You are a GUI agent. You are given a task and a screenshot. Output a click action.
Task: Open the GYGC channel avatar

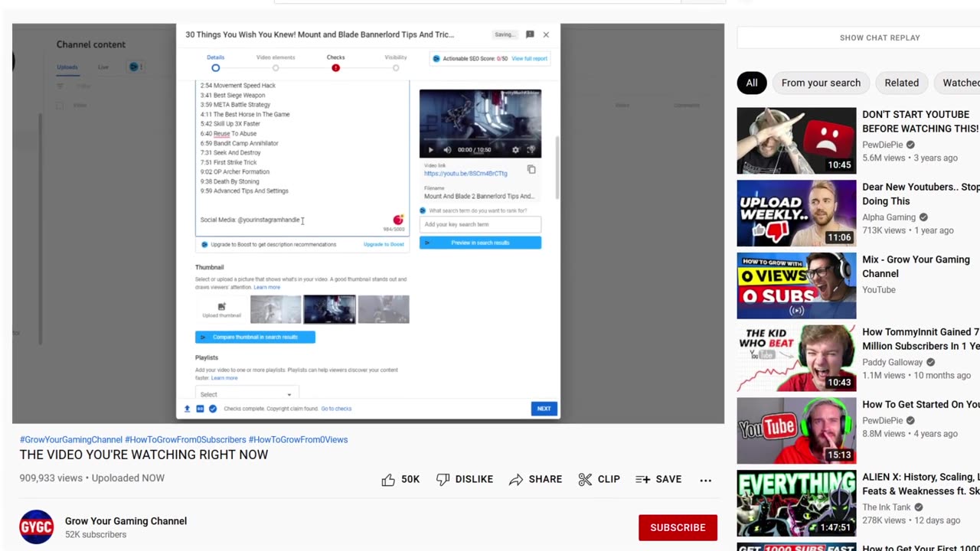click(37, 527)
